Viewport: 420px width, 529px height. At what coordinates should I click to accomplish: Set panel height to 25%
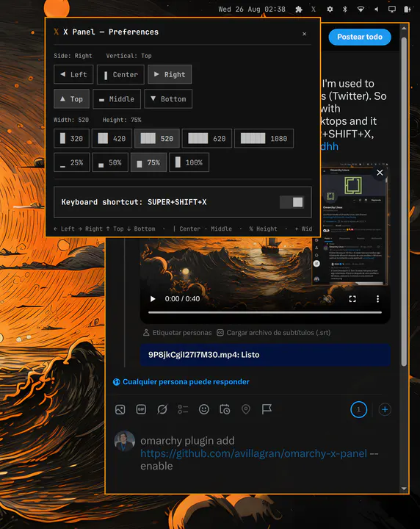(x=72, y=162)
